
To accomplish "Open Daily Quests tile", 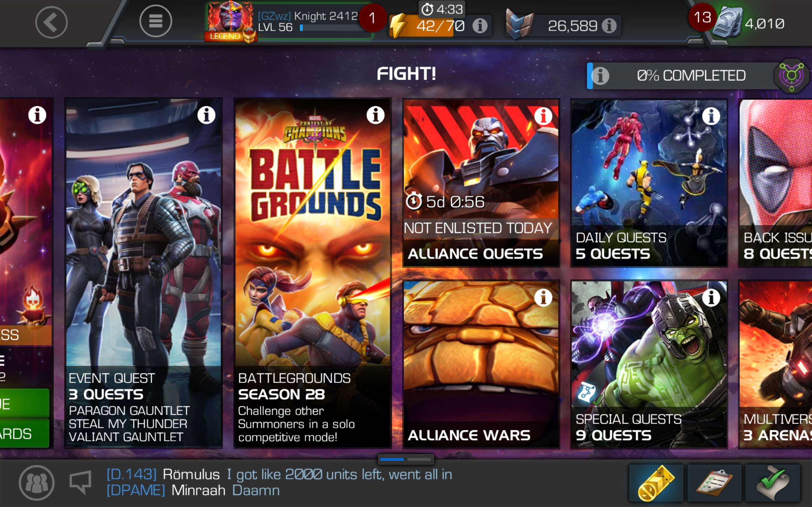I will pyautogui.click(x=649, y=183).
